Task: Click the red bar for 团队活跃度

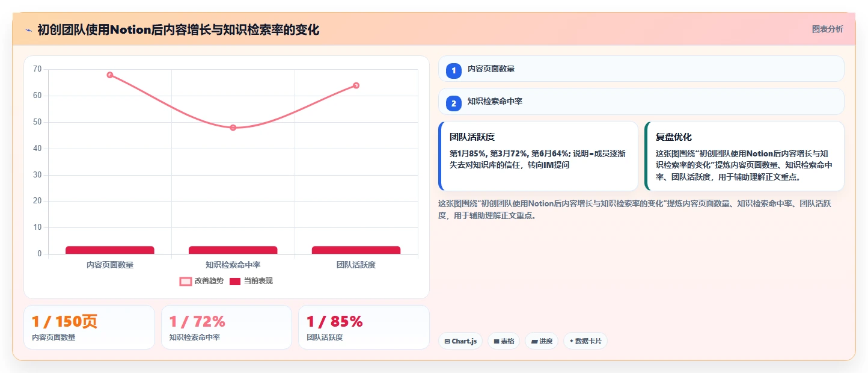Action: click(x=356, y=250)
